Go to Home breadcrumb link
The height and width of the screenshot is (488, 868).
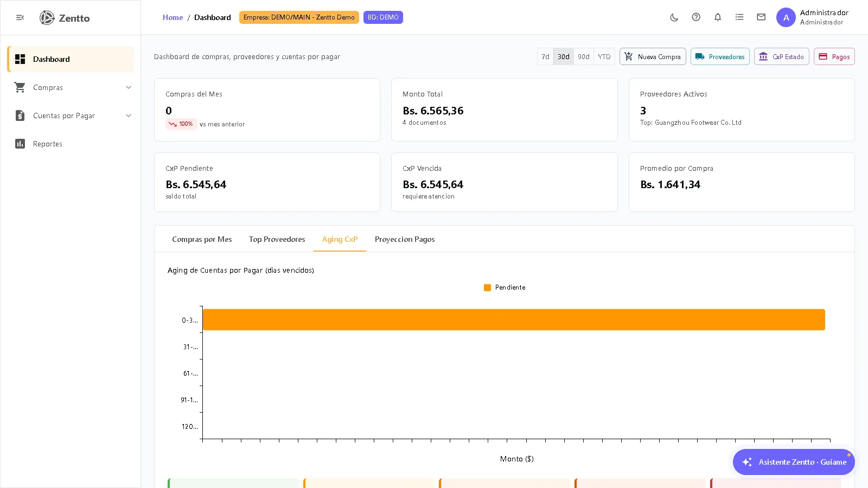[x=173, y=17]
